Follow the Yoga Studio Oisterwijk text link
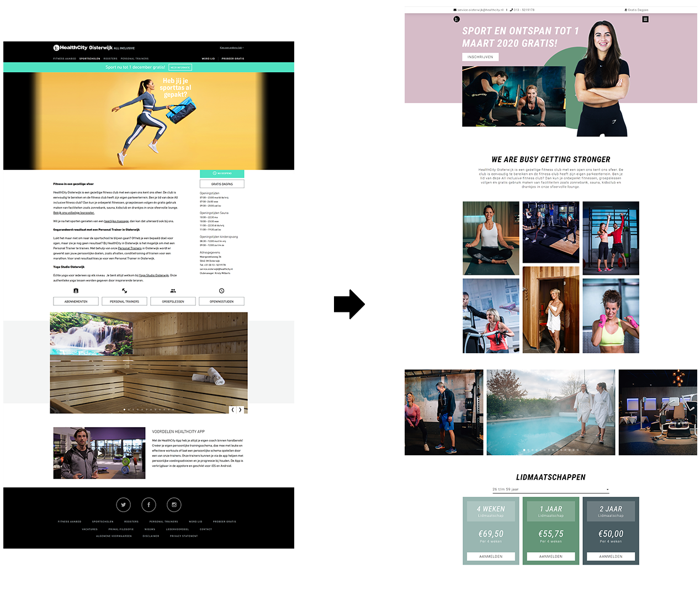The image size is (700, 590). click(154, 275)
